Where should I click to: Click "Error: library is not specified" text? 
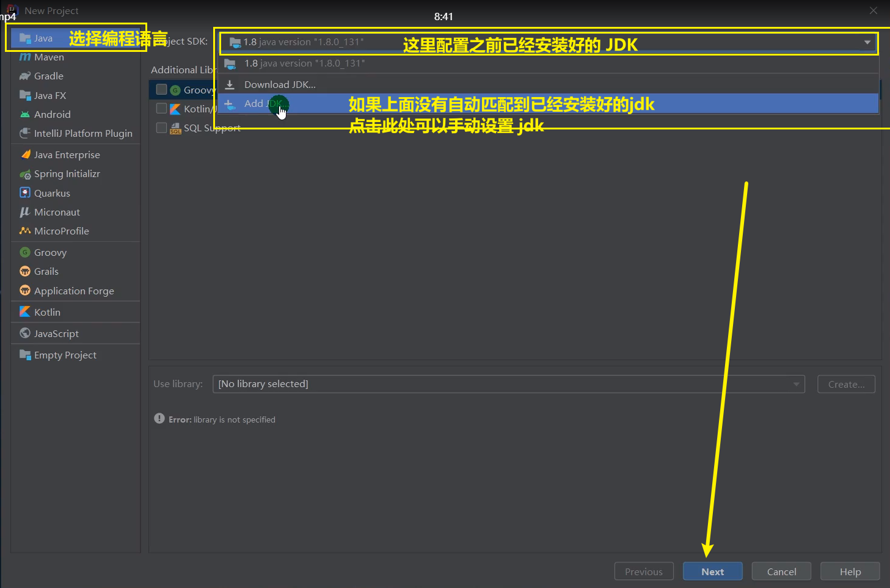pyautogui.click(x=222, y=419)
